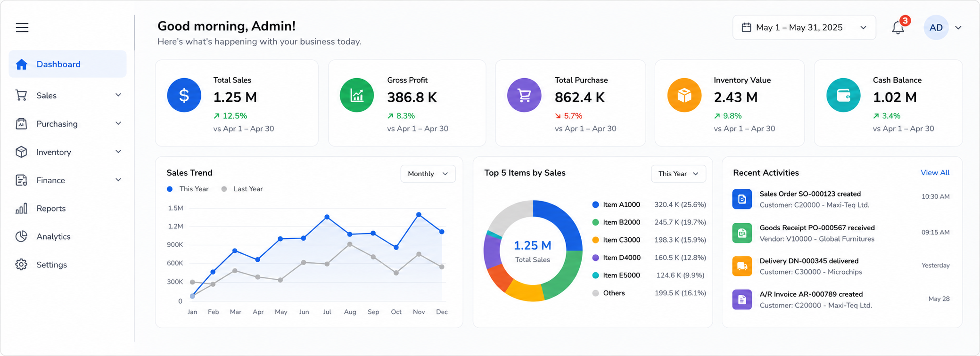Open Goods Receipt PO-000567 received activity
980x356 pixels.
[x=841, y=233]
